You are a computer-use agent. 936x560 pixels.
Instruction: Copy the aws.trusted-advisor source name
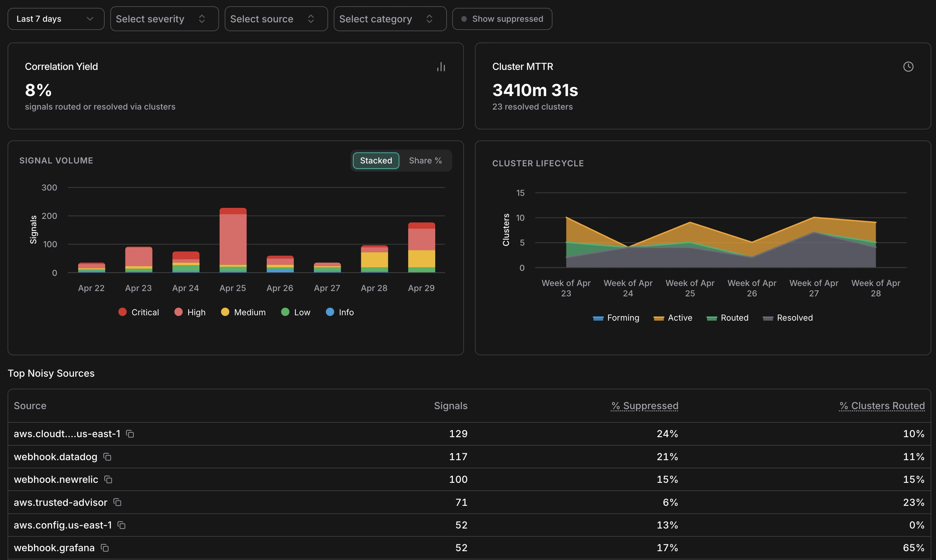118,502
